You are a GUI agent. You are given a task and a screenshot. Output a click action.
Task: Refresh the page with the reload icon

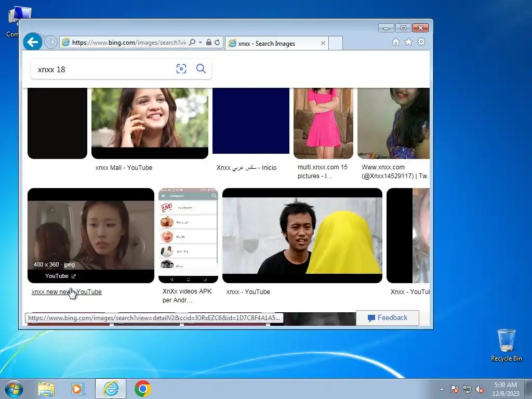tap(217, 42)
